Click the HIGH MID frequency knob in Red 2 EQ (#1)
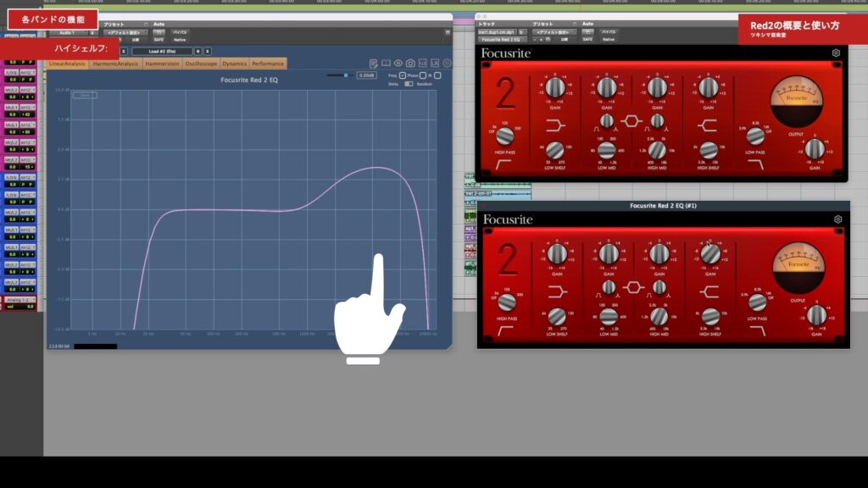Screen dimensions: 868x488 [x=659, y=317]
